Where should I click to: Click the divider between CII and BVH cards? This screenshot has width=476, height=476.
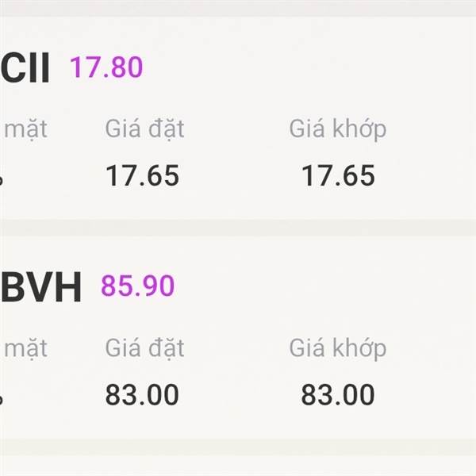(x=238, y=228)
